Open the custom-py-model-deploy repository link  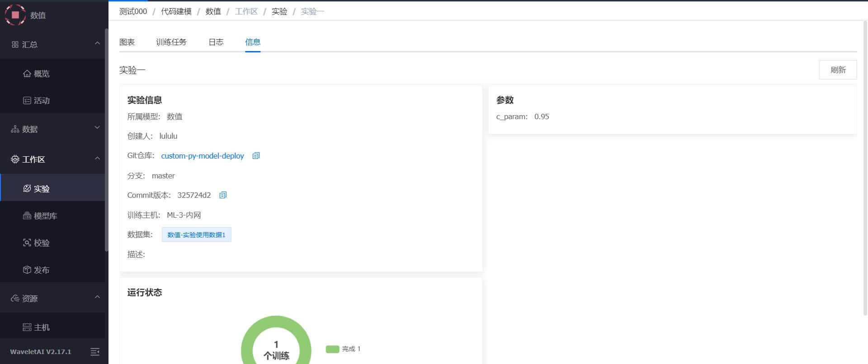pyautogui.click(x=203, y=156)
